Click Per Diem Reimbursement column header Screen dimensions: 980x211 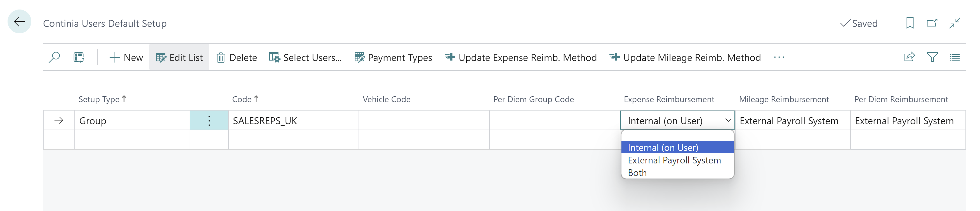pyautogui.click(x=901, y=99)
